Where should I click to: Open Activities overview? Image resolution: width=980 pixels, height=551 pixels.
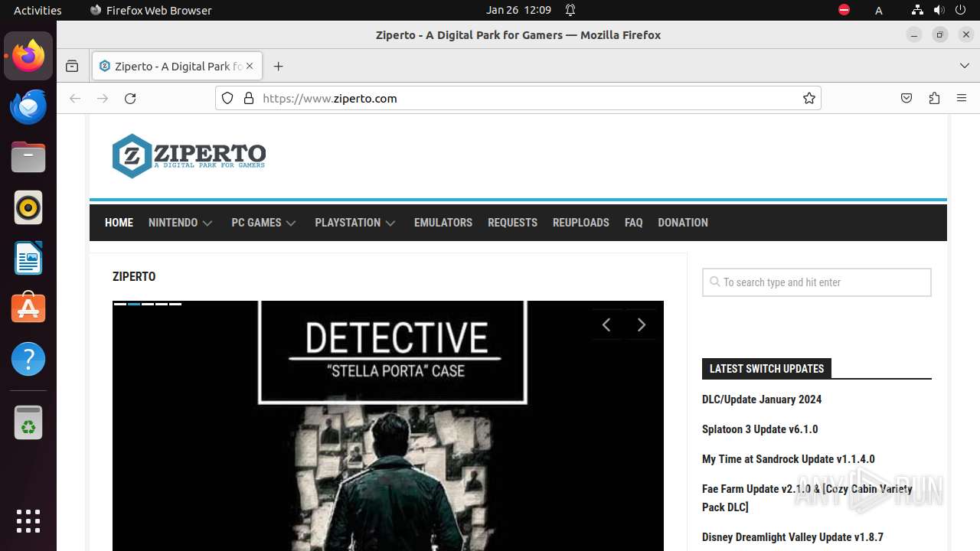(x=38, y=10)
